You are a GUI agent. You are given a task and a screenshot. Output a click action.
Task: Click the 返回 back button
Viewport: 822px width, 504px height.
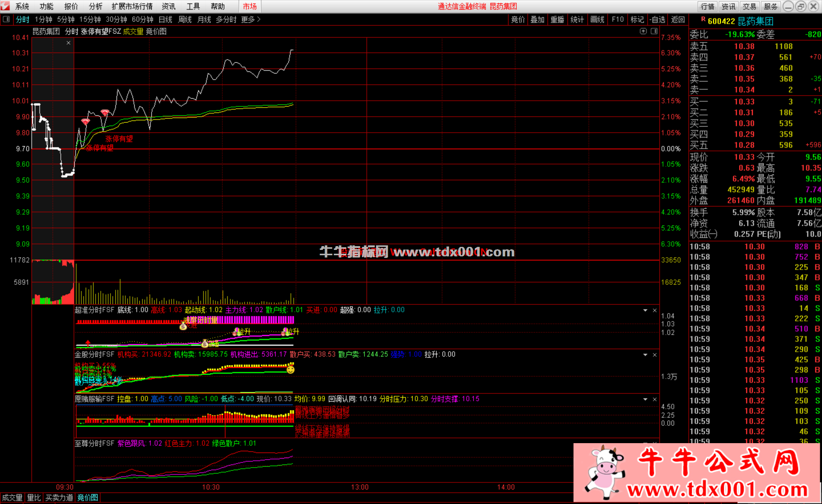tap(678, 19)
